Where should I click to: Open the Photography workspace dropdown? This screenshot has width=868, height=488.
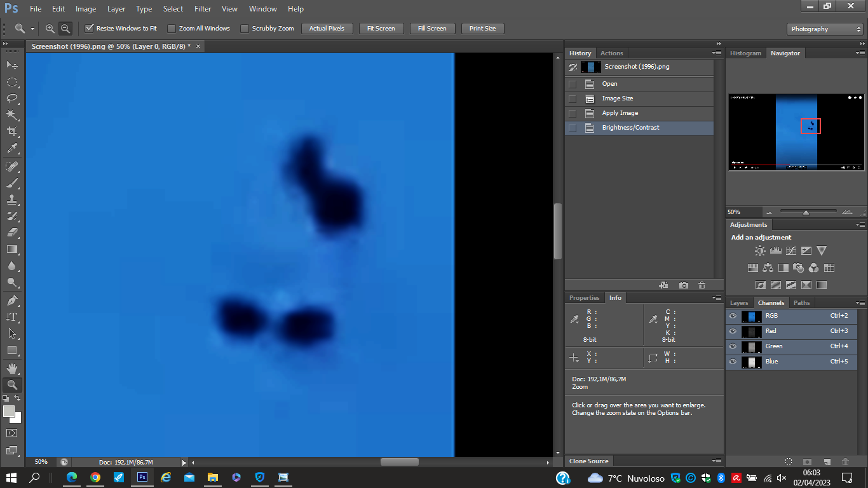point(824,29)
